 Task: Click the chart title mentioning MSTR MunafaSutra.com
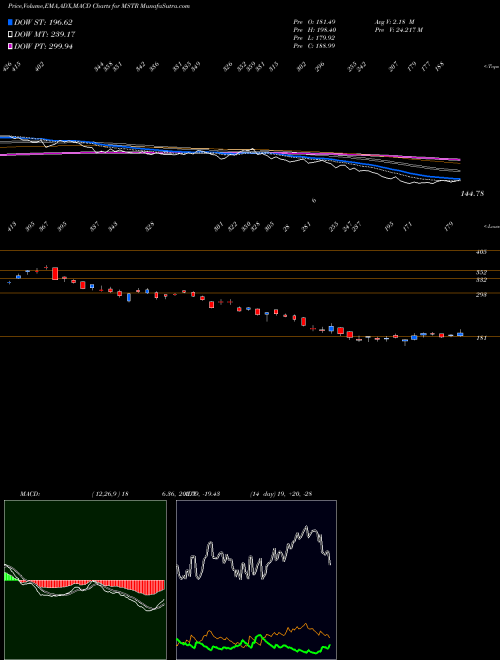[98, 6]
